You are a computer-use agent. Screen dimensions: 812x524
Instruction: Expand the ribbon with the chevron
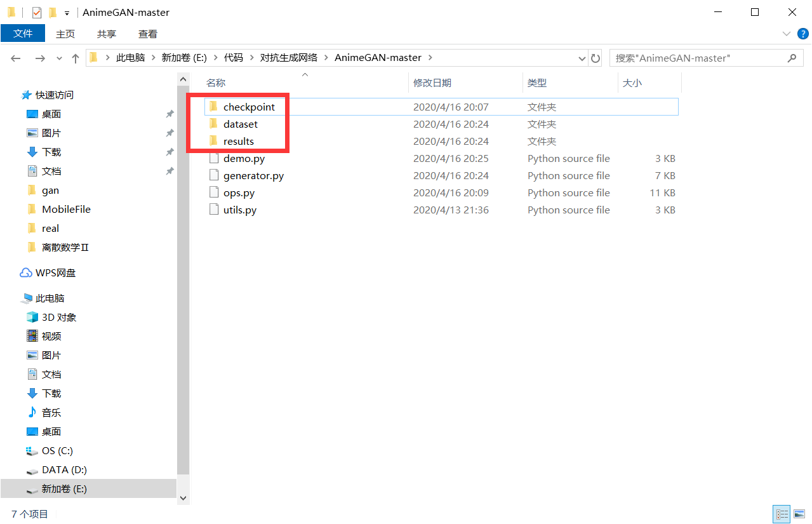pos(786,34)
